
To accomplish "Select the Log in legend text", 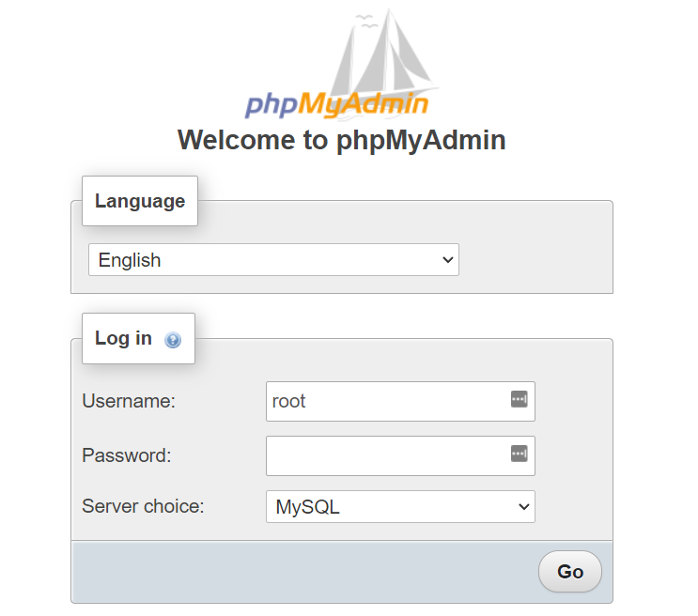I will (x=123, y=338).
